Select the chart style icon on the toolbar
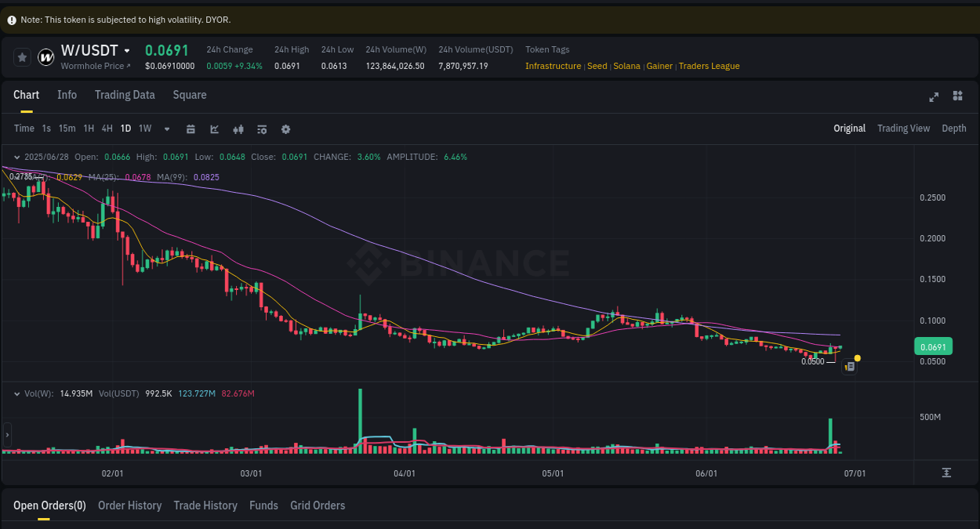The width and height of the screenshot is (980, 529). (214, 129)
